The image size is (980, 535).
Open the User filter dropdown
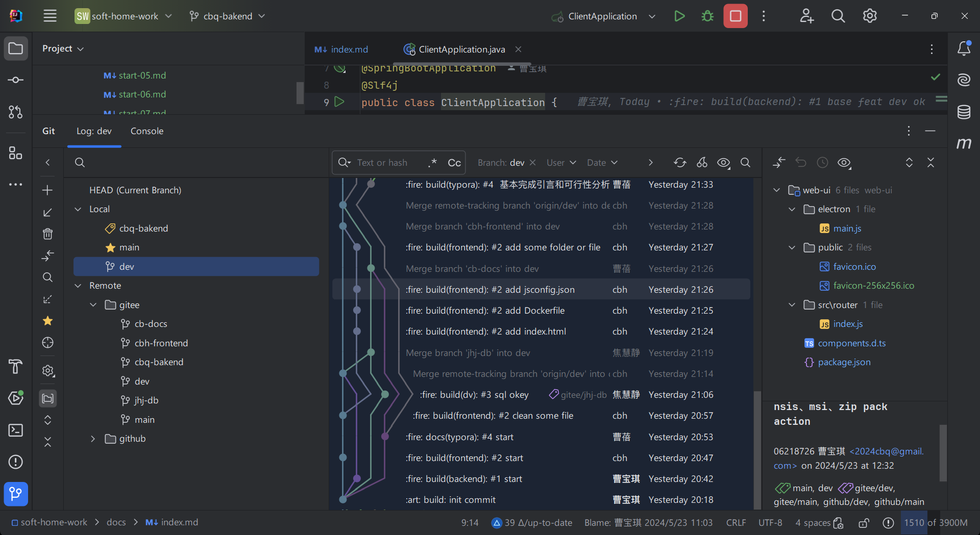pyautogui.click(x=561, y=163)
